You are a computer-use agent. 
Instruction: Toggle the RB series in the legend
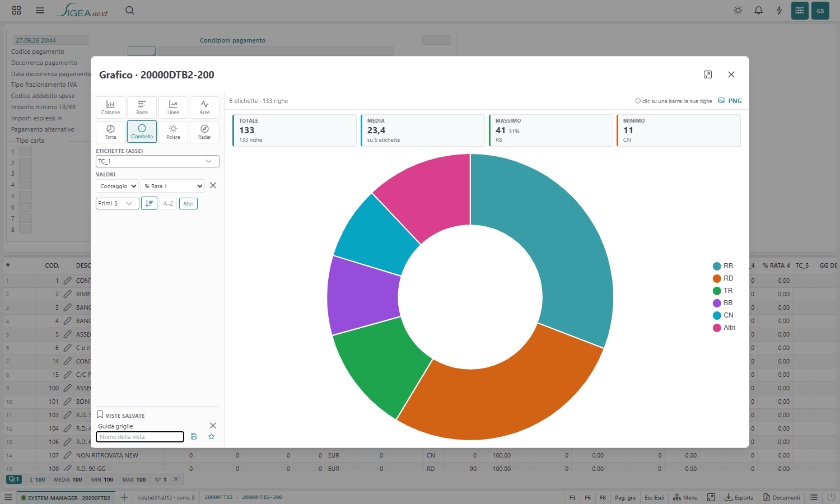723,266
